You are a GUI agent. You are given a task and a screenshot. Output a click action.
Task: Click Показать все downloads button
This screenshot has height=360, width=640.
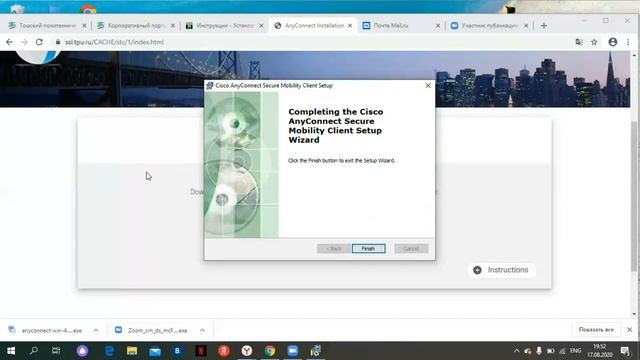596,329
